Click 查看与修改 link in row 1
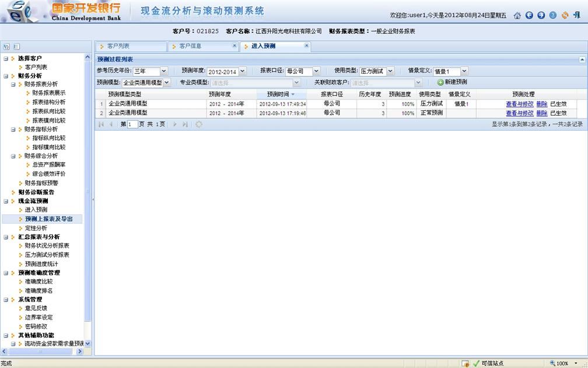Screen dimensions: 588x368 (x=520, y=104)
